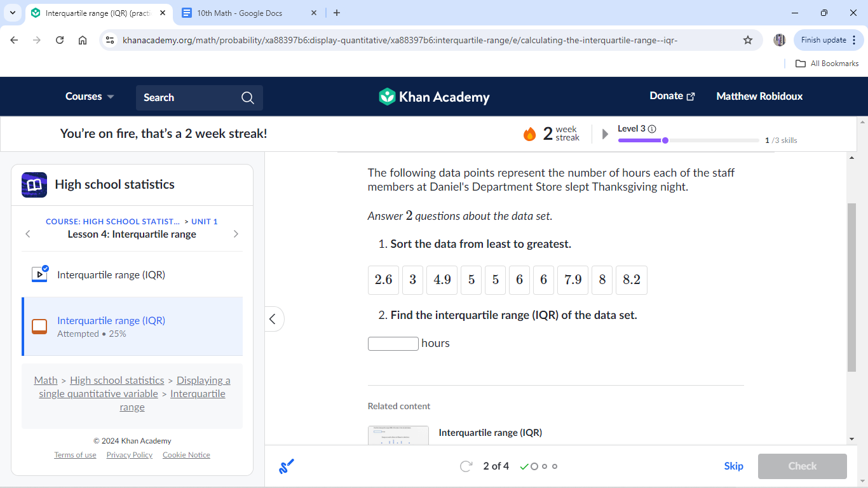Screen dimensions: 868x488
Task: Close the Interquartile range Khan Academy tab
Action: pos(163,13)
